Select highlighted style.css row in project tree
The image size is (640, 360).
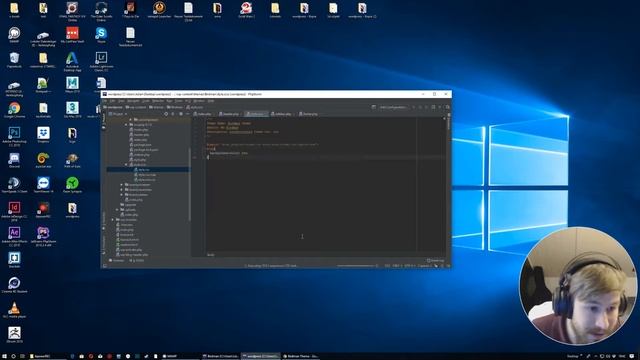pos(148,169)
